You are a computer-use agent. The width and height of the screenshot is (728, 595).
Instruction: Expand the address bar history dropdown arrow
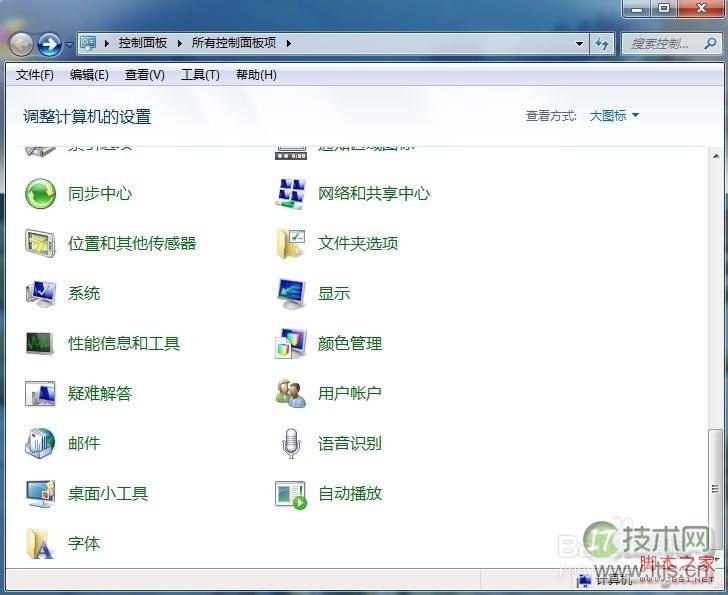coord(580,44)
